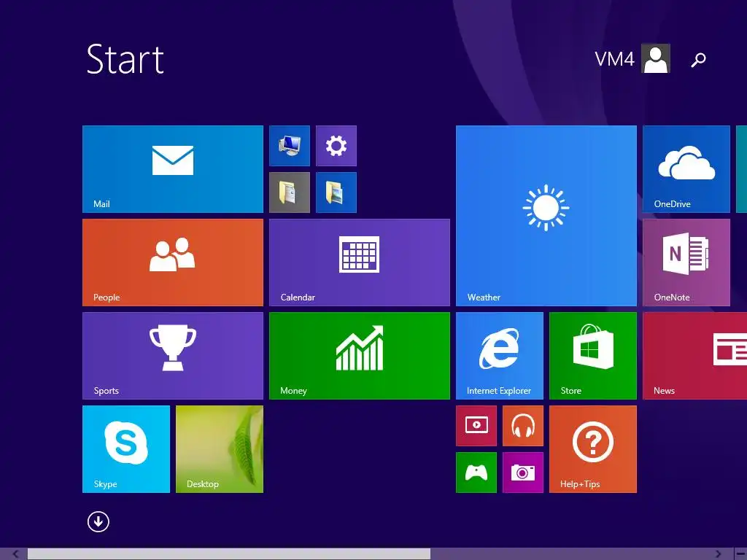Open the Skype tile
Image resolution: width=747 pixels, height=560 pixels.
(x=125, y=449)
